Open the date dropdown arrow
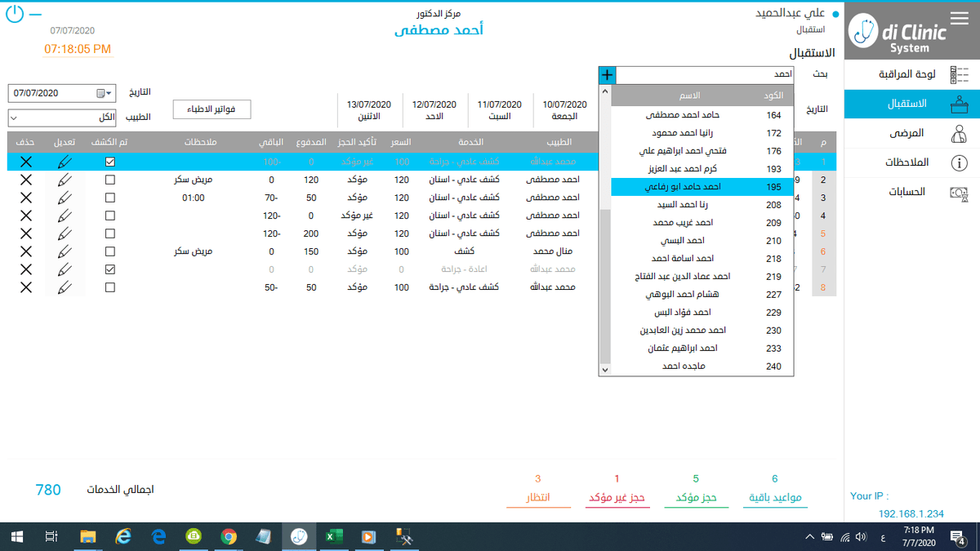Screen dimensions: 980x551 click(109, 93)
